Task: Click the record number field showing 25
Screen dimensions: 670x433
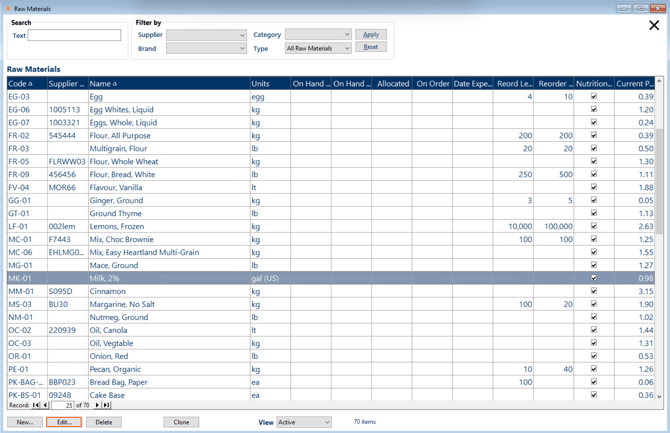Action: tap(63, 405)
